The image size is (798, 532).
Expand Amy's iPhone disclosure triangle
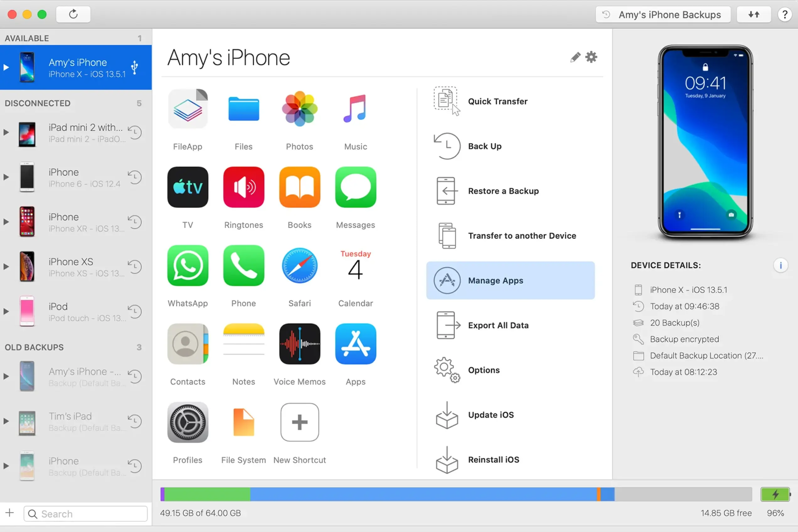[x=6, y=67]
